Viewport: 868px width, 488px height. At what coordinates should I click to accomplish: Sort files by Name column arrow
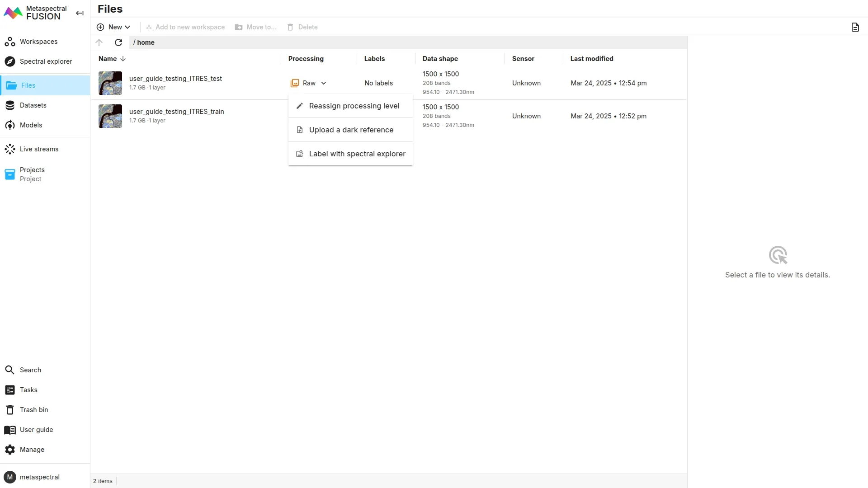[x=123, y=59]
